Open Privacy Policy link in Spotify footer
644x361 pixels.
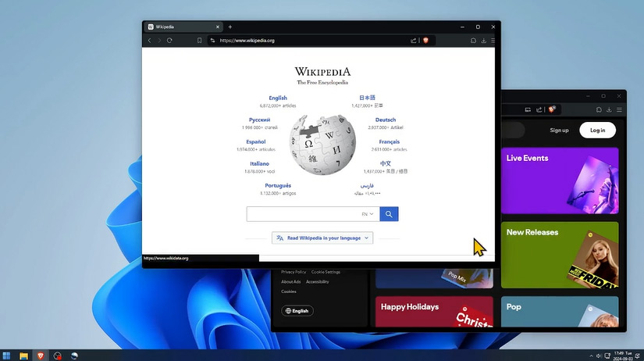[294, 272]
